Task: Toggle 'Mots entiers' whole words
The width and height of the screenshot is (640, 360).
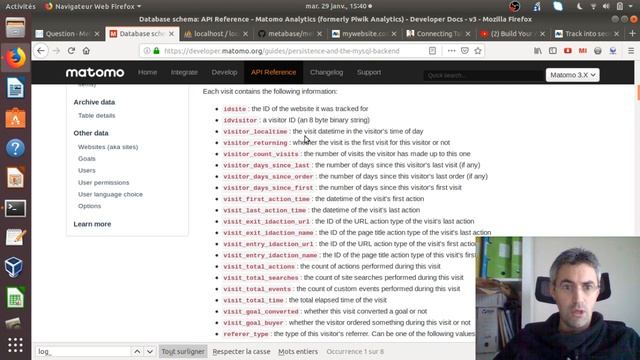Action: click(298, 351)
